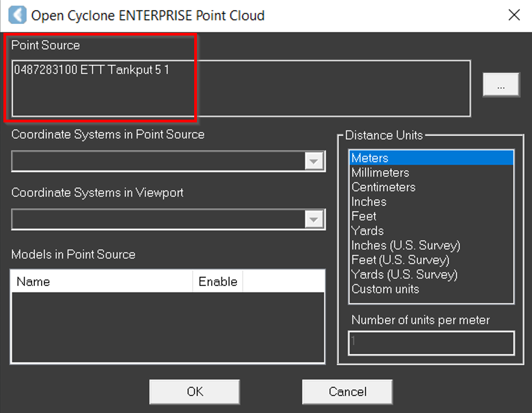Browse for point source with ellipsis button

[501, 85]
